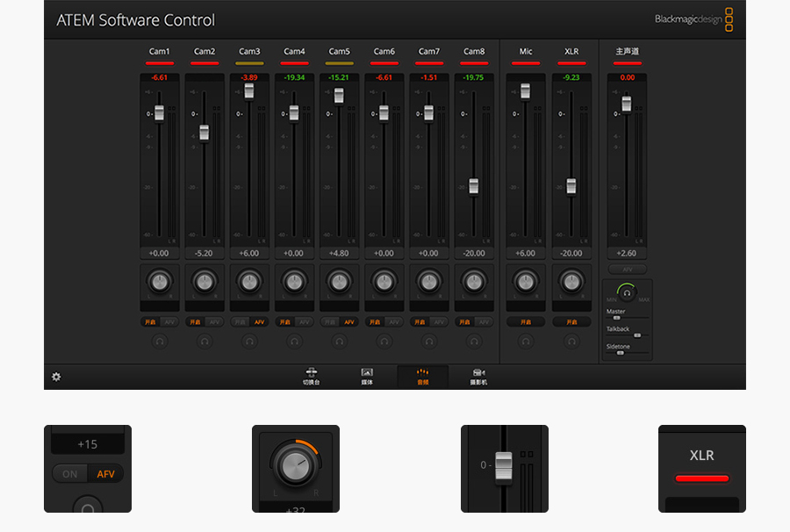Click the Cam6 balance pan knob
Image resolution: width=790 pixels, height=532 pixels.
pos(384,282)
